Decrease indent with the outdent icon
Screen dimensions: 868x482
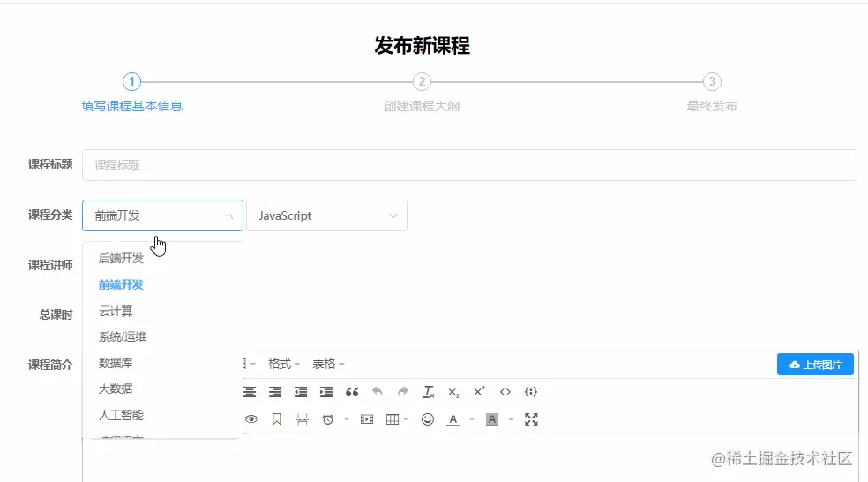pyautogui.click(x=301, y=392)
